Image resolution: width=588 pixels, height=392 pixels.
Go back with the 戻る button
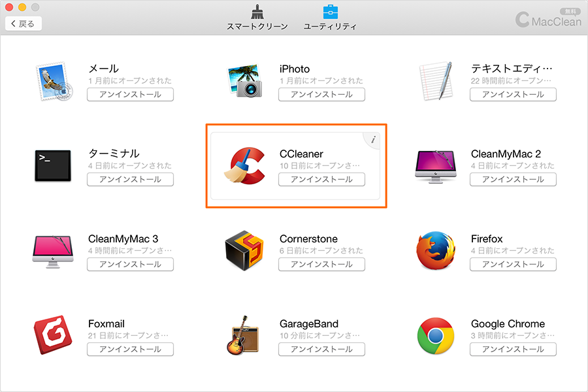pos(24,24)
